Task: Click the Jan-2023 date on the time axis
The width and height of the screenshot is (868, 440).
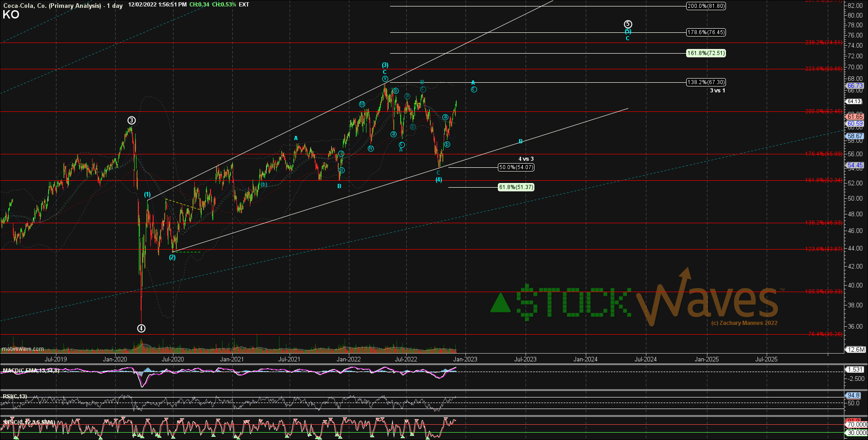Action: pyautogui.click(x=465, y=359)
